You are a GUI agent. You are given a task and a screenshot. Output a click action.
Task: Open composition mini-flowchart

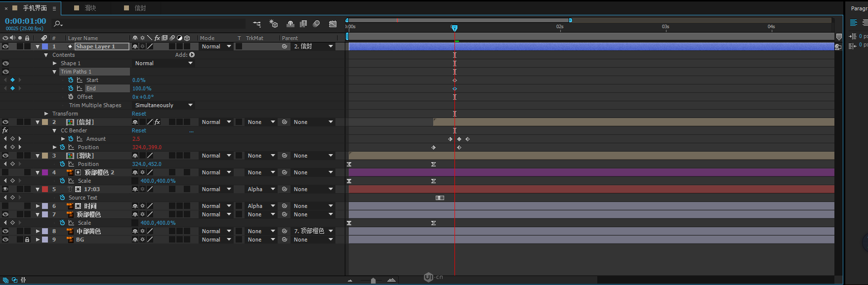tap(257, 24)
